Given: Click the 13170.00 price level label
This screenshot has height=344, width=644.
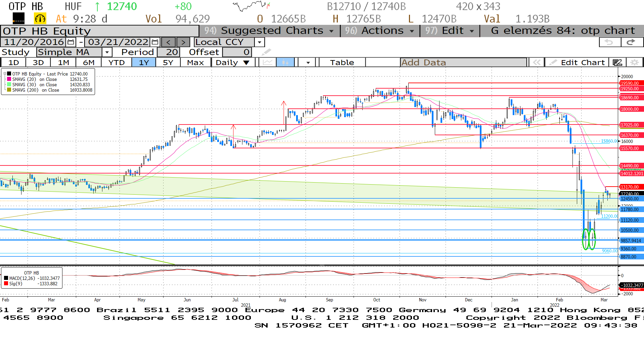Looking at the screenshot, I should pos(631,187).
